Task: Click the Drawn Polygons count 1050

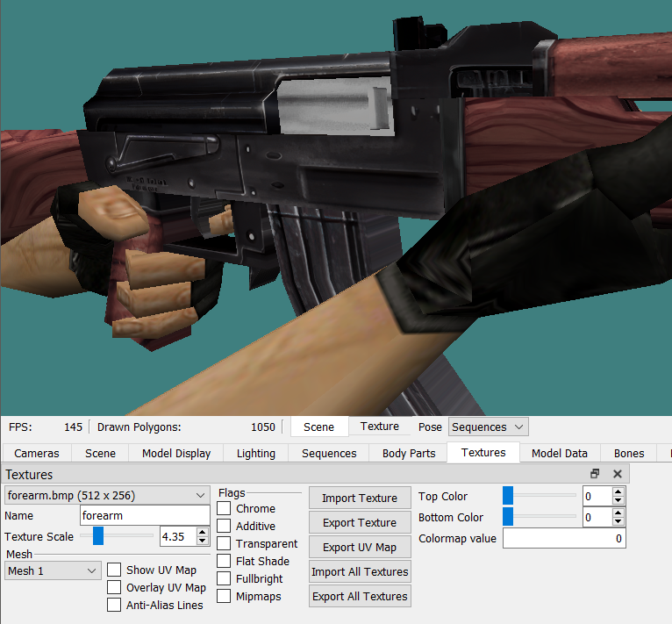Action: (262, 427)
